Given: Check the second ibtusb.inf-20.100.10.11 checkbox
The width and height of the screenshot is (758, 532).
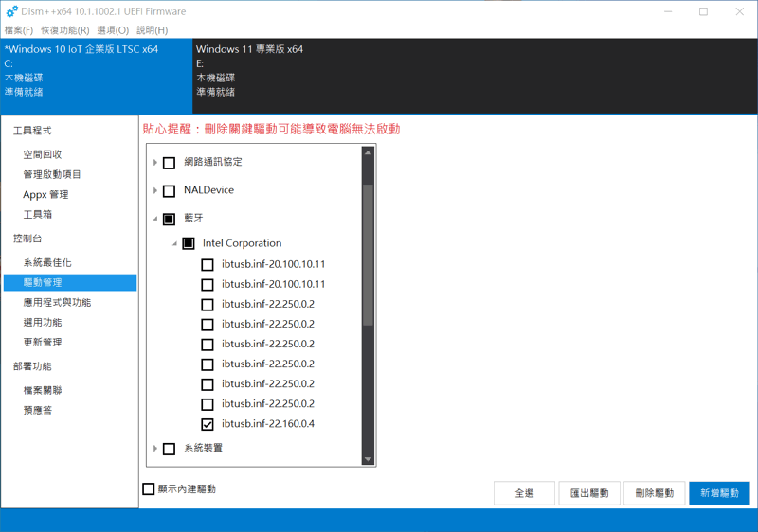Looking at the screenshot, I should tap(208, 284).
